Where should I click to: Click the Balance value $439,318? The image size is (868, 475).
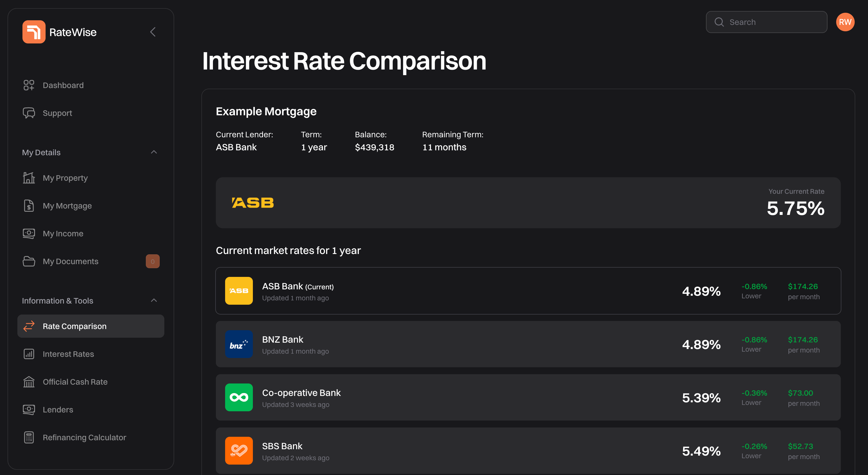pos(374,147)
